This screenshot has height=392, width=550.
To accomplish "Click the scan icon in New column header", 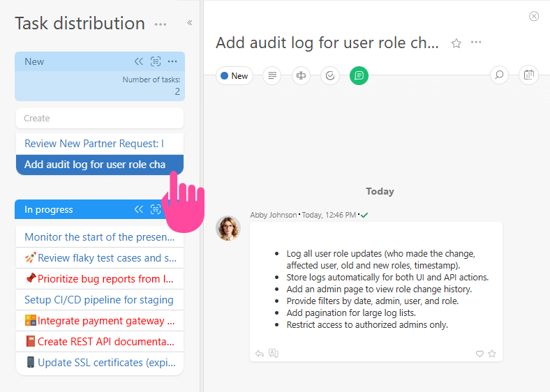I will (156, 61).
